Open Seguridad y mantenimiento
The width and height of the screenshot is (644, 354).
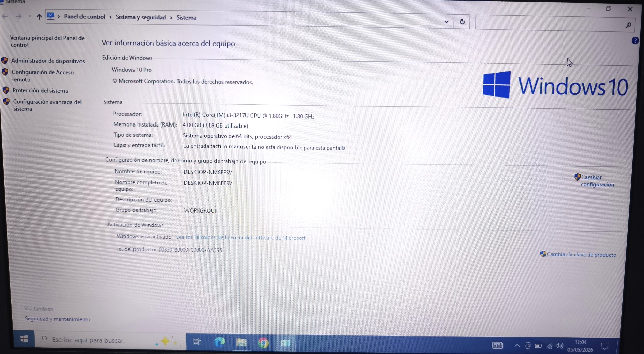pyautogui.click(x=57, y=319)
